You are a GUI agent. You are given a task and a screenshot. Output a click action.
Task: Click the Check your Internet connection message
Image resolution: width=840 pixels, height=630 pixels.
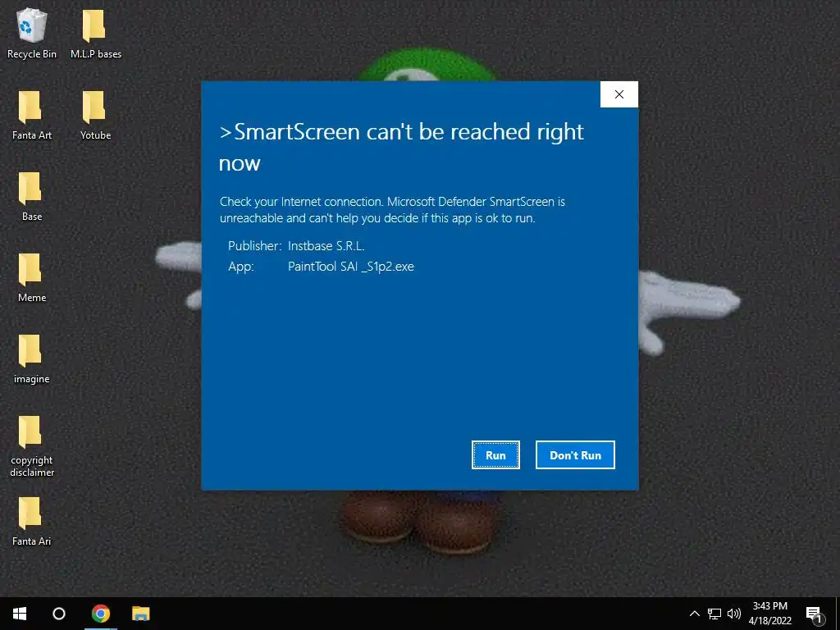(392, 209)
